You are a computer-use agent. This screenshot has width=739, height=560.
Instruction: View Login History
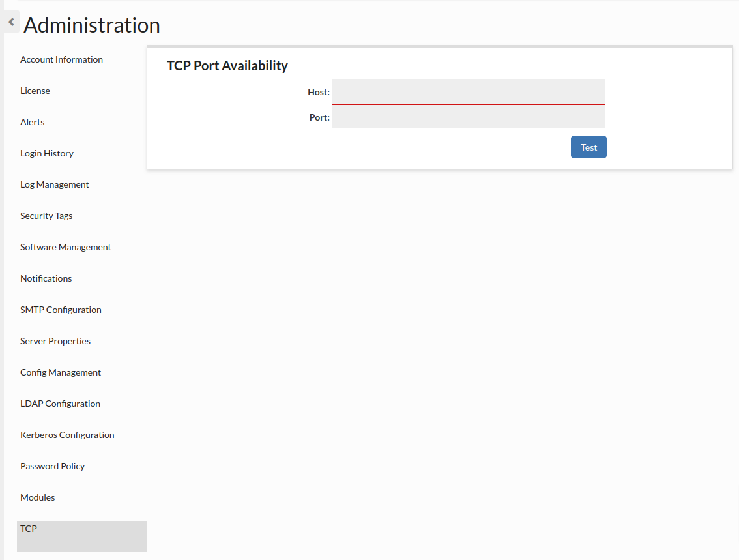[47, 153]
